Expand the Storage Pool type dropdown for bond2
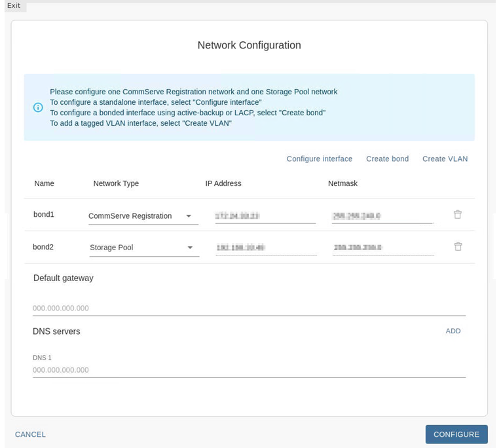The height and width of the screenshot is (448, 501). pyautogui.click(x=143, y=248)
